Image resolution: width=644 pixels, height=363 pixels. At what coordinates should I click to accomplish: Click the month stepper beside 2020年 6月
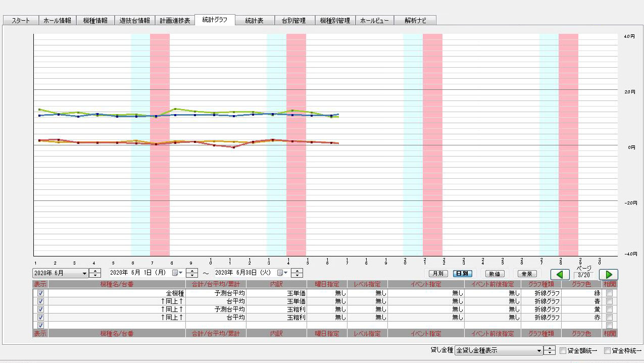(95, 273)
